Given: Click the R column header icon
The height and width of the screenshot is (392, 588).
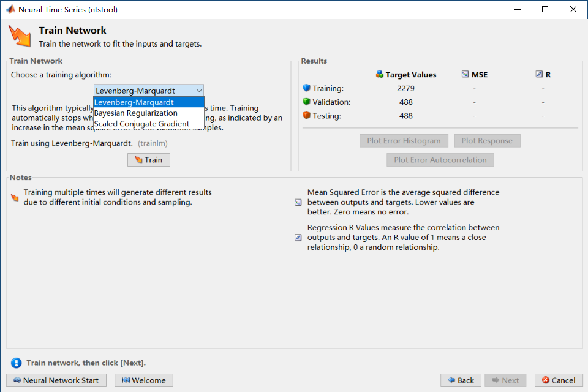Looking at the screenshot, I should 539,75.
